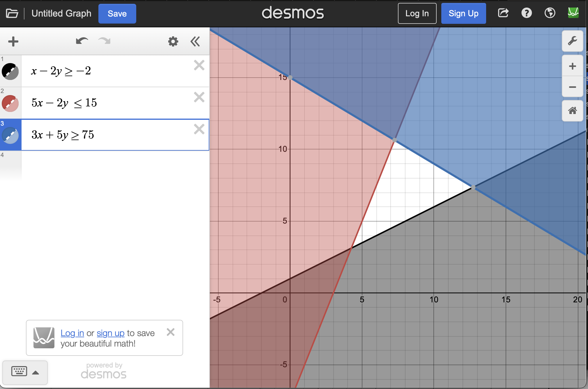Viewport: 588px width, 389px height.
Task: Toggle visibility of red 5x−2y≤15 inequality
Action: tap(10, 104)
